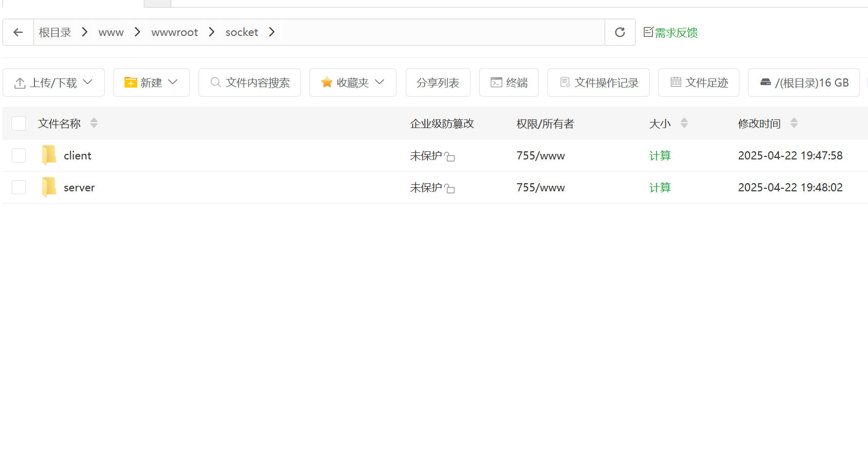Click lock icon beside client's 未保护 status
868x455 pixels.
tap(450, 157)
